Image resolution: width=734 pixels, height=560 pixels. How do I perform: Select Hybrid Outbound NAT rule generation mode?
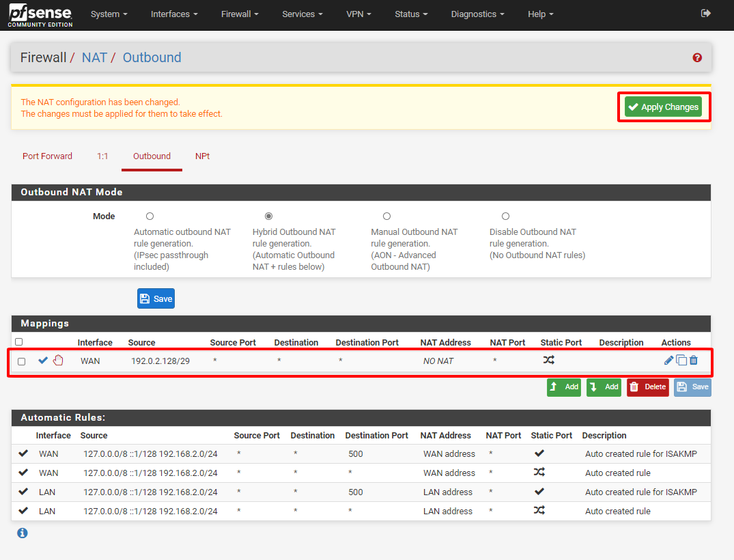[x=268, y=216]
